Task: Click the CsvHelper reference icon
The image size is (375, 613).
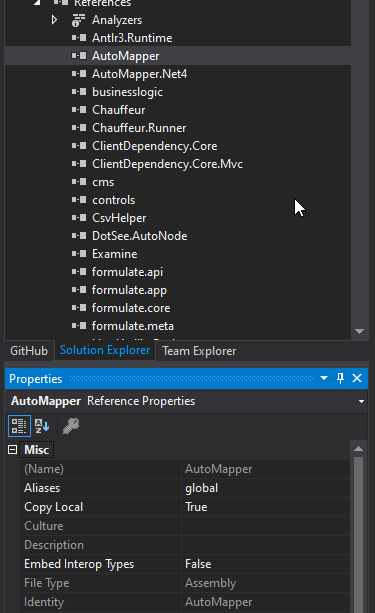Action: point(79,218)
